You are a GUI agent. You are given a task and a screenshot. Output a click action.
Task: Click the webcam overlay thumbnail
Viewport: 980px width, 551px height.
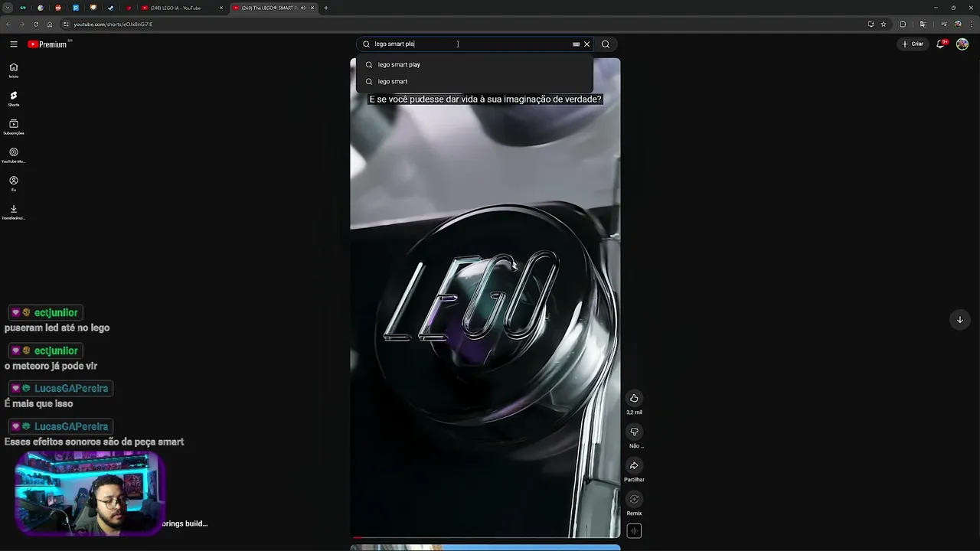point(89,493)
